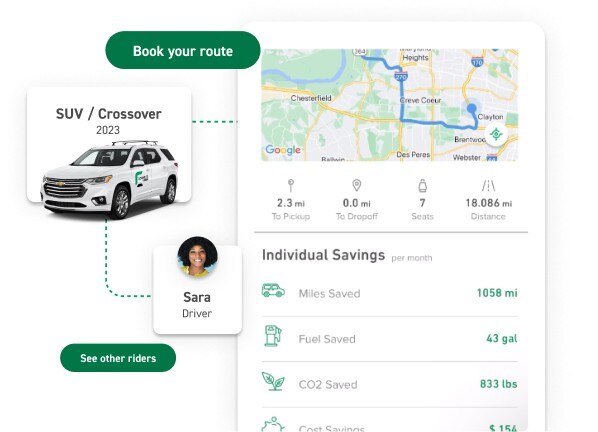598x432 pixels.
Task: Select the SUV / Crossover 2023 card
Action: coord(109,145)
